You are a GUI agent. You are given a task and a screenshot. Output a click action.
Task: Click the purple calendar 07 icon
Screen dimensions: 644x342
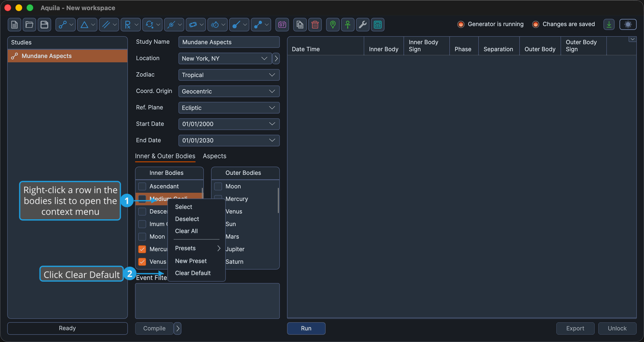click(282, 25)
